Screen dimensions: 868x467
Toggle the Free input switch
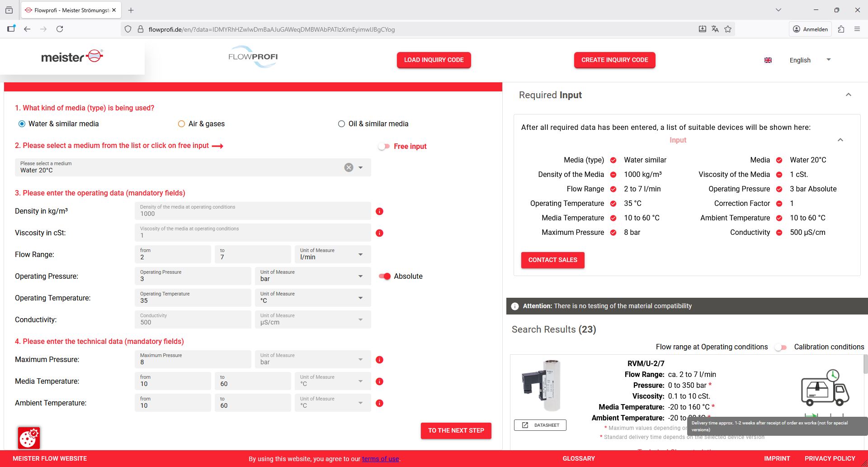pyautogui.click(x=384, y=146)
